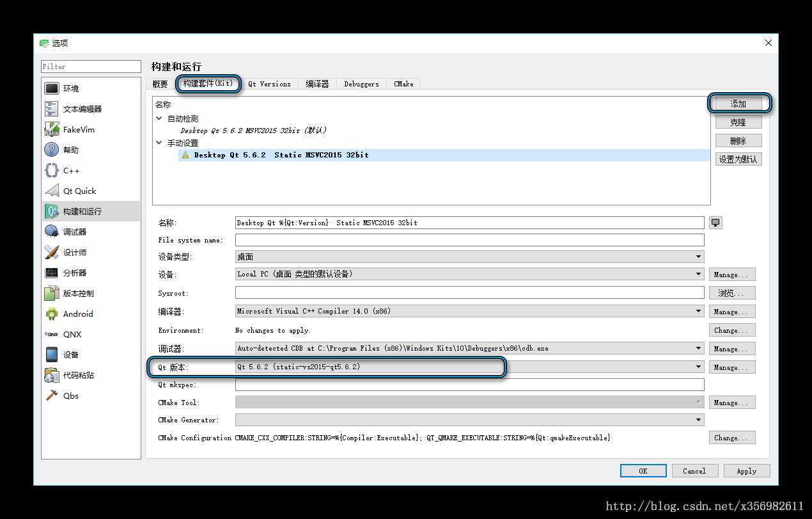The image size is (812, 519).
Task: Select the 设计师 pencil icon
Action: point(52,252)
